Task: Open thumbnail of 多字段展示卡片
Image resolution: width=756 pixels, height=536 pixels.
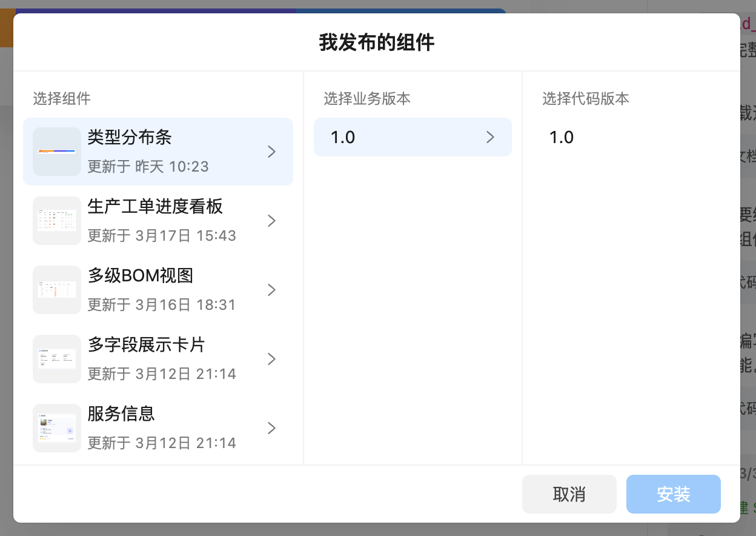Action: (57, 359)
